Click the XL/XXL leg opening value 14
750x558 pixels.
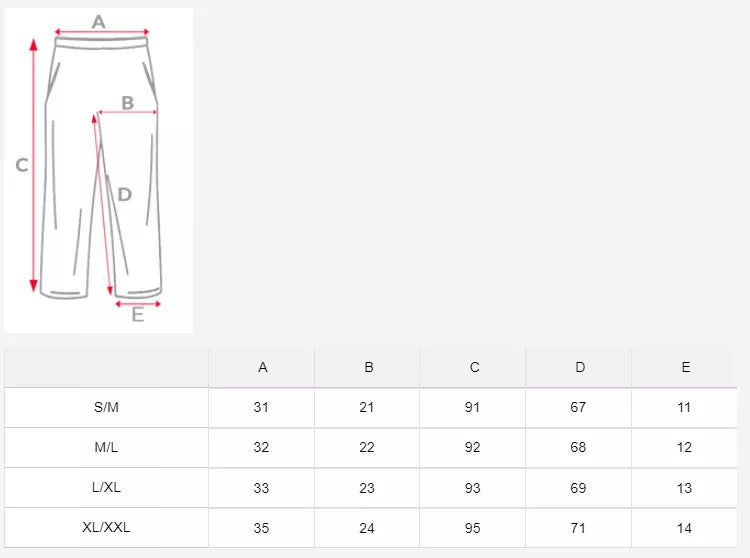click(x=684, y=527)
